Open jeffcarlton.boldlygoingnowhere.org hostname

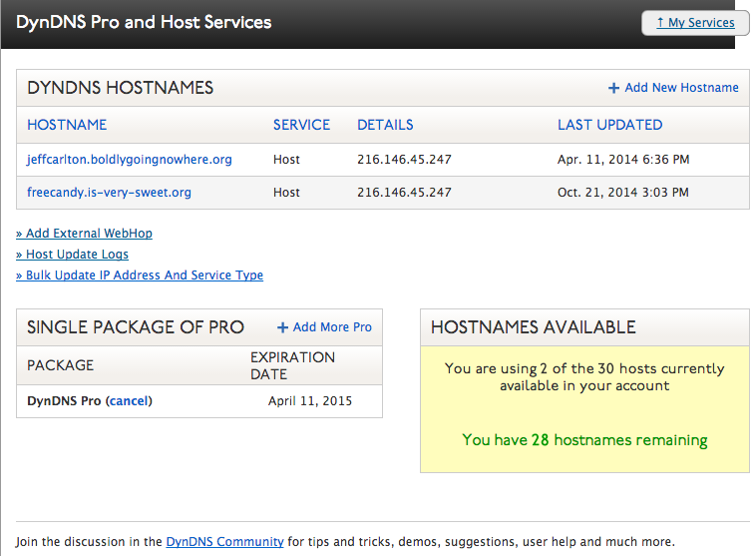[x=130, y=160]
